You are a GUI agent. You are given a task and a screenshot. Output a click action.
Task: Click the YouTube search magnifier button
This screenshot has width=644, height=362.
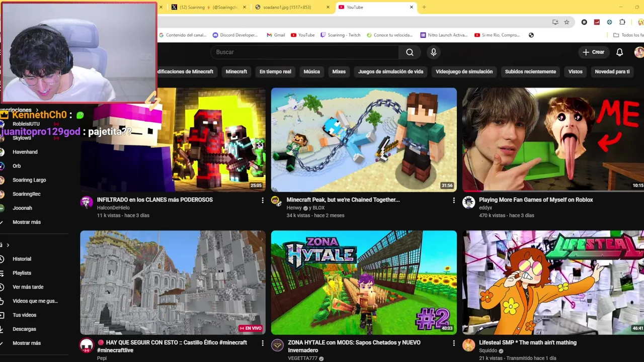[410, 52]
